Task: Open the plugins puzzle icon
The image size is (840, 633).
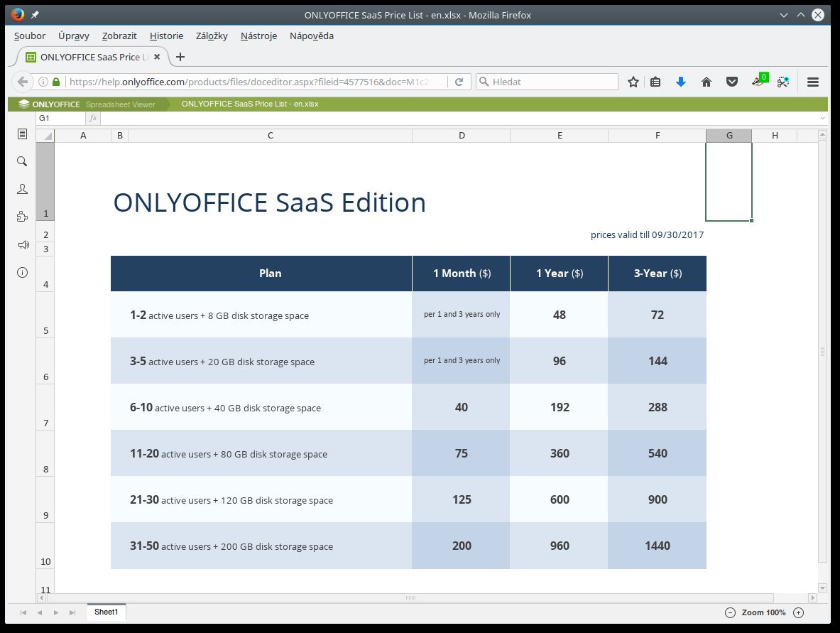Action: (22, 217)
